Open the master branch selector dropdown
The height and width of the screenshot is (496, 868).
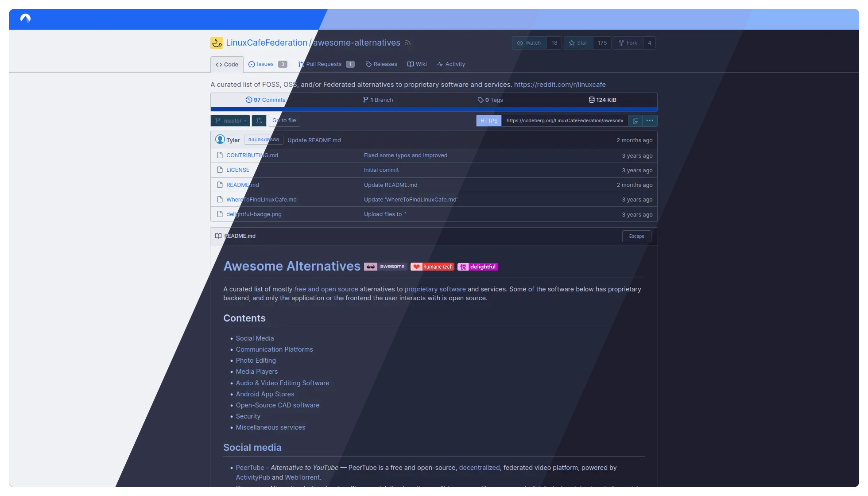pyautogui.click(x=230, y=120)
